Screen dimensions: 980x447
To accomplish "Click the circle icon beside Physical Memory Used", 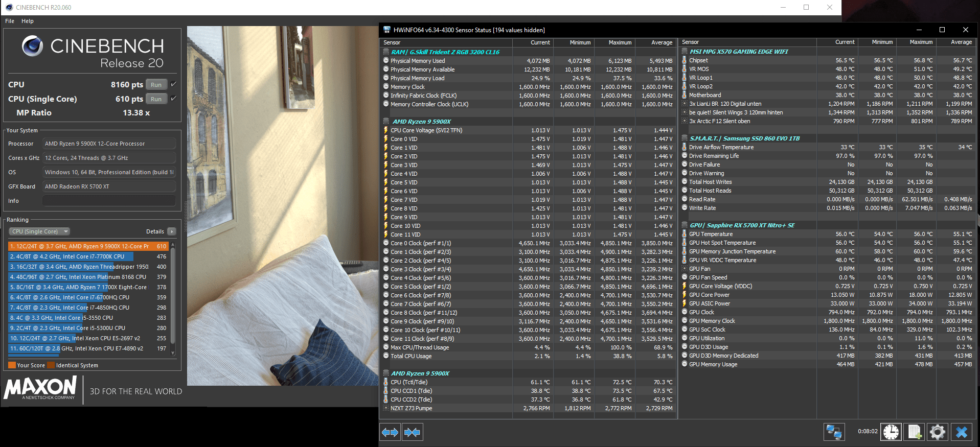I will 386,61.
